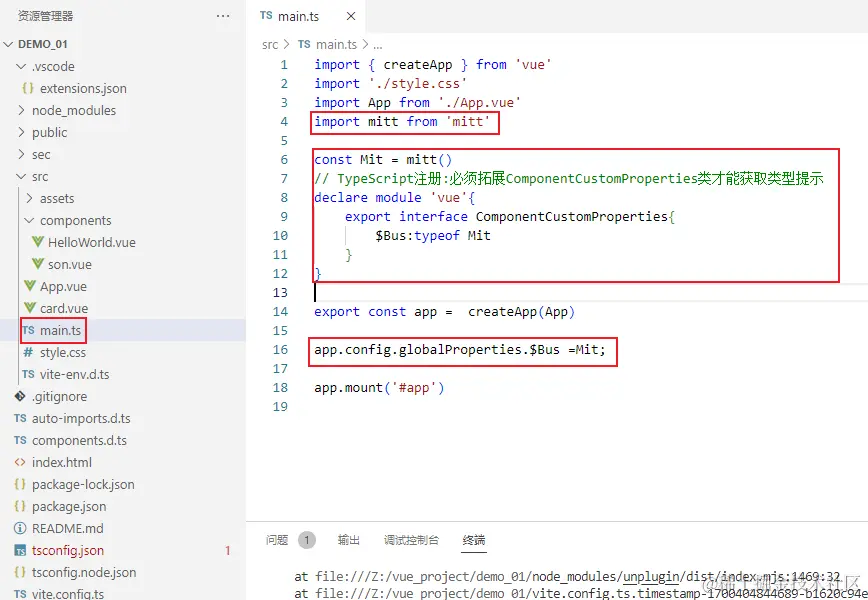Image resolution: width=868 pixels, height=600 pixels.
Task: Switch to the 终端 panel tab
Action: click(474, 540)
